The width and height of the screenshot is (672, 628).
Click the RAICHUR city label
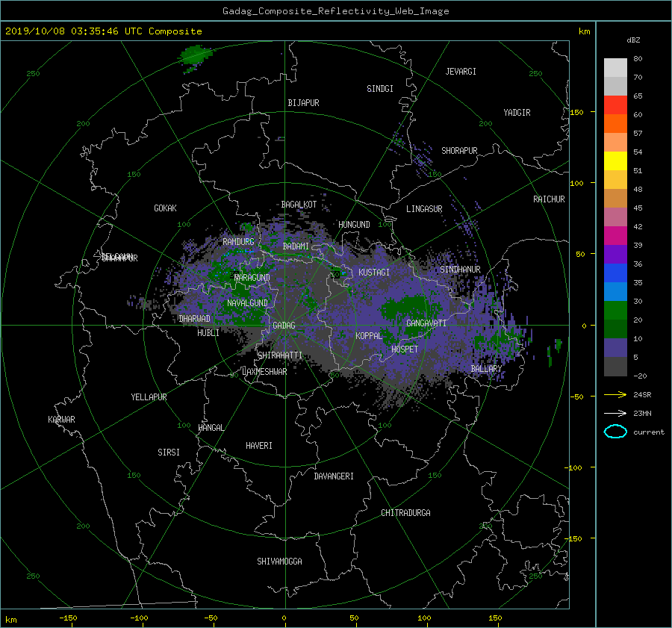click(x=549, y=199)
